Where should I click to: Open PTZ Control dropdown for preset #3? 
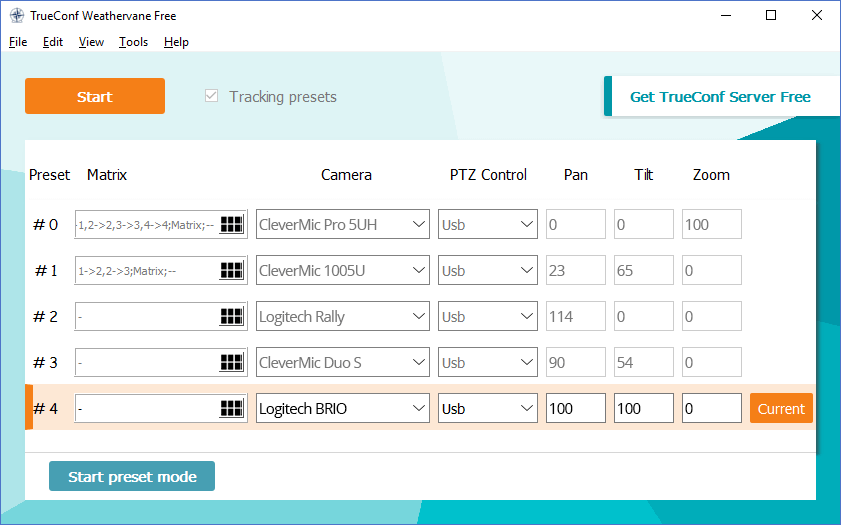coord(488,363)
